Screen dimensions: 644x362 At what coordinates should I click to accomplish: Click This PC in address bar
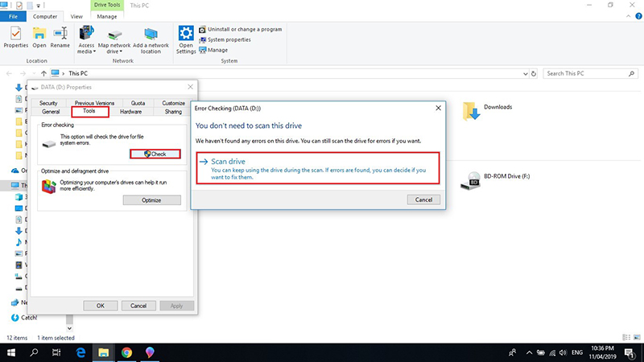78,73
